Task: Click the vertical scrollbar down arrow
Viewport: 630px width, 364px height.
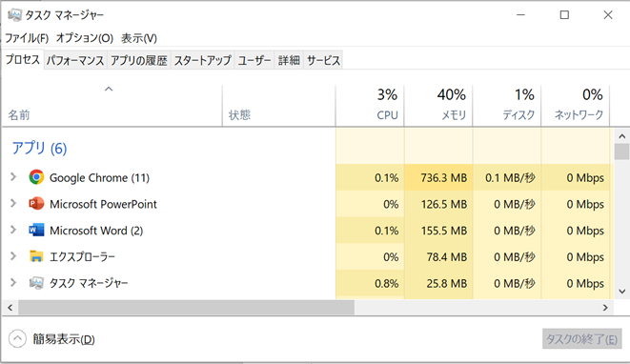Action: (622, 292)
